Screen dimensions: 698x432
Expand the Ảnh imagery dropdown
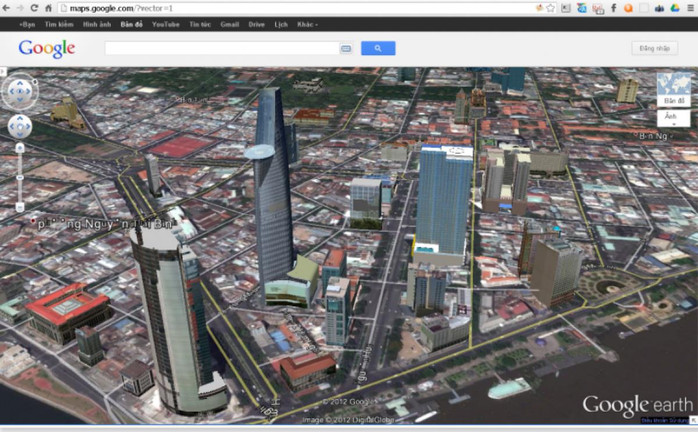click(673, 118)
